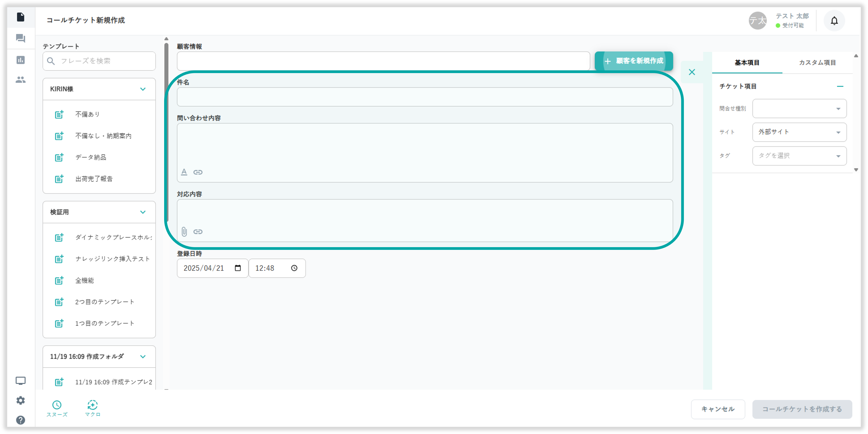Image resolution: width=868 pixels, height=434 pixels.
Task: Select the 基本項目 tab
Action: (x=747, y=63)
